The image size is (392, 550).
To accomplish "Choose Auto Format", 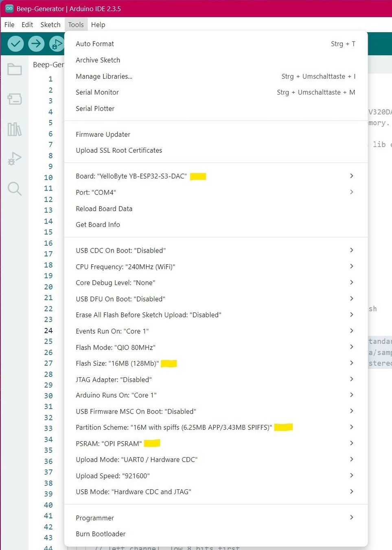I will click(x=216, y=44).
